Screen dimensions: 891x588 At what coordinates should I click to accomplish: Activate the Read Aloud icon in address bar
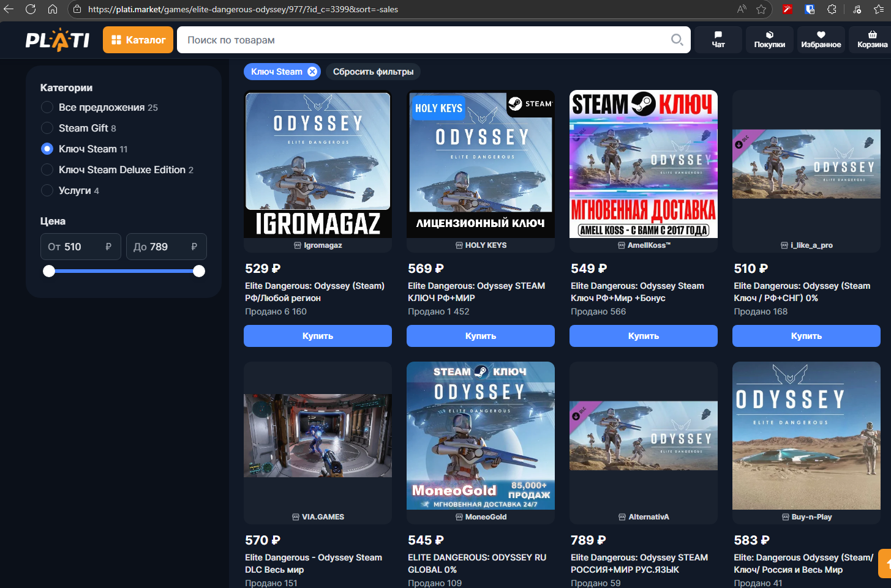point(742,9)
